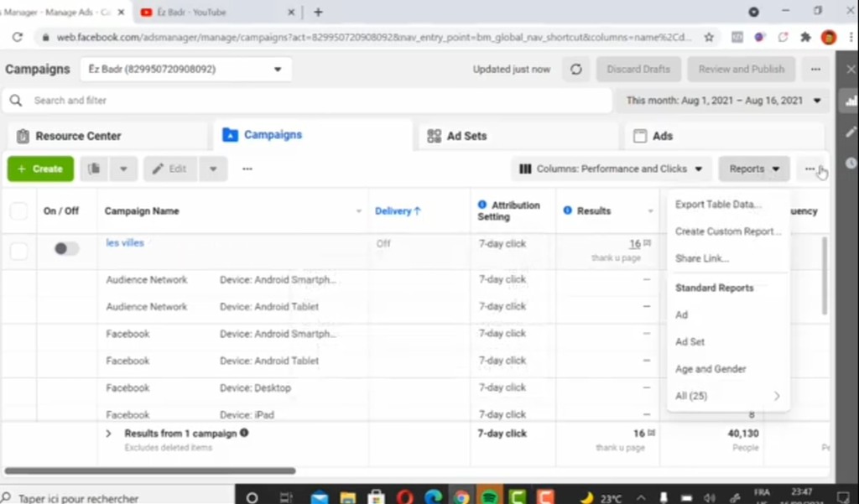Open Microsoft Edge from the taskbar
This screenshot has height=504, width=859.
click(433, 497)
